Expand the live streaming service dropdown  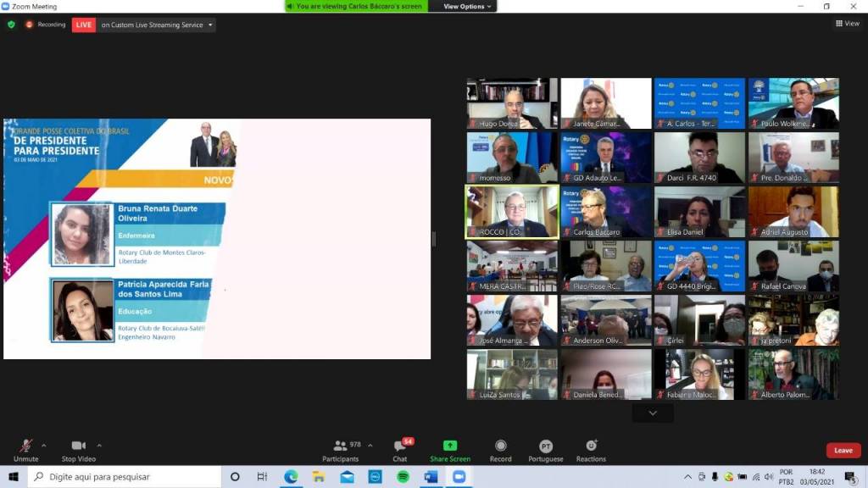coord(210,25)
